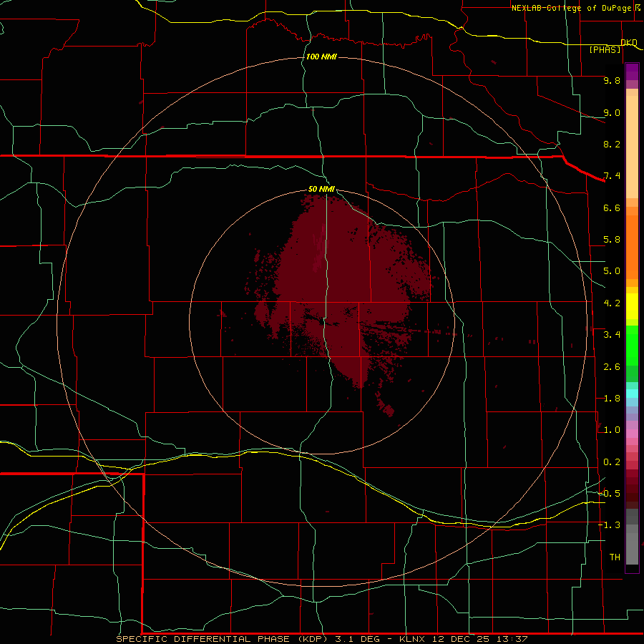Click the SPECIFIC DIFFERENTIAL PHASE (KDP) caption
Screen dimensions: 644x644
click(222, 639)
